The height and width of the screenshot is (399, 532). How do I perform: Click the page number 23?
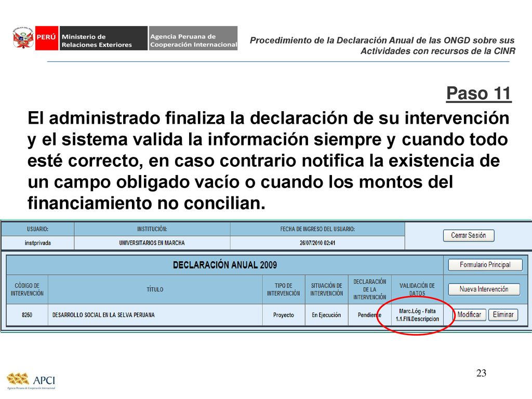click(x=482, y=373)
